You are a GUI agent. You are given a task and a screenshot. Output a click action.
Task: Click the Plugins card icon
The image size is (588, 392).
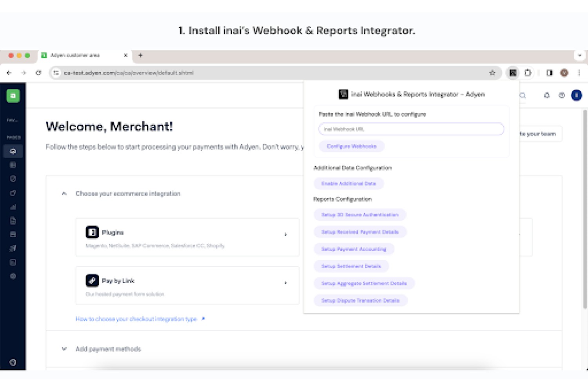point(92,232)
